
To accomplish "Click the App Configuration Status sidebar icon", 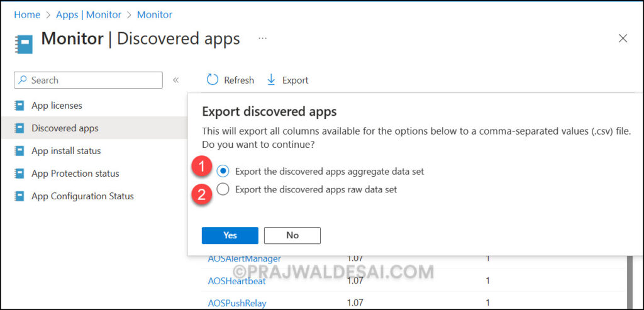I will coord(19,196).
